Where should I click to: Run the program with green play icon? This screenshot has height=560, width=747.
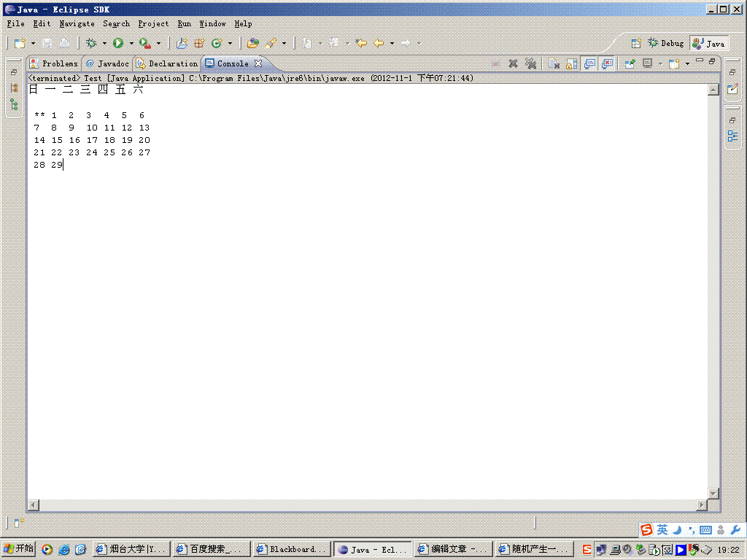(118, 43)
